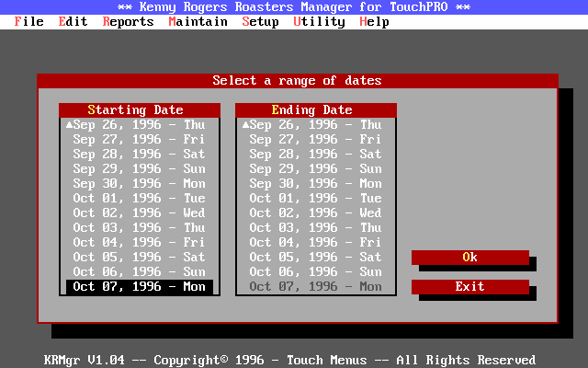Select Oct 05, 1996 in Ending Date list
Screen dimensions: 588x368
[316, 258]
